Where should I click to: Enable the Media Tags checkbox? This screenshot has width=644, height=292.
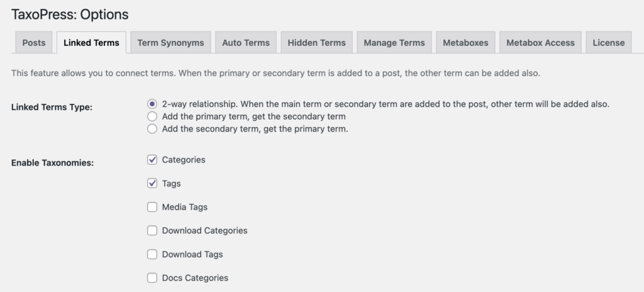152,207
